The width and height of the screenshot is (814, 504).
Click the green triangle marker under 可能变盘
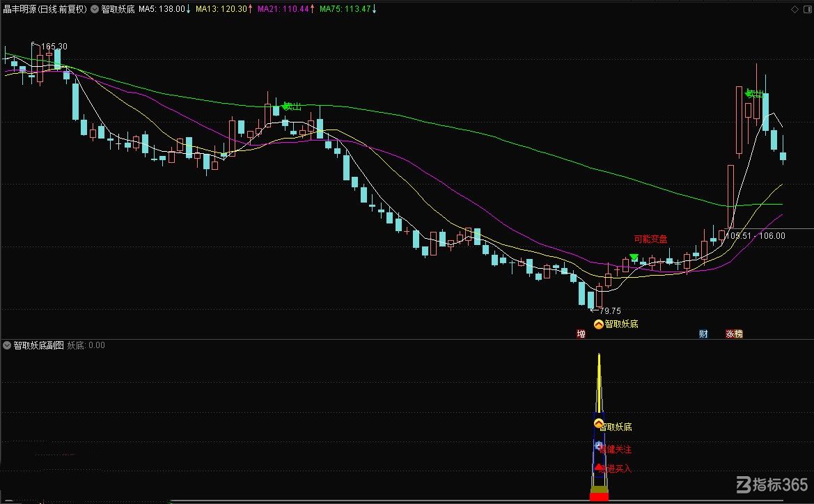[x=634, y=257]
